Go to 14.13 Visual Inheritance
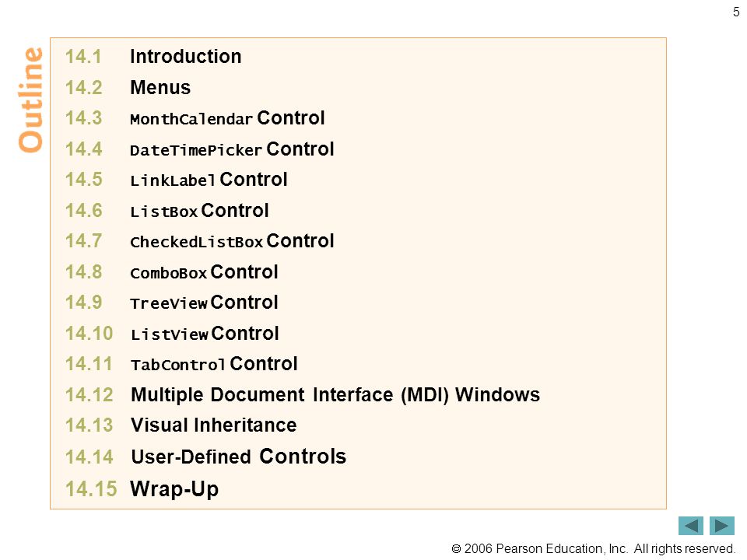Screen dimensions: 747x560 pos(181,425)
